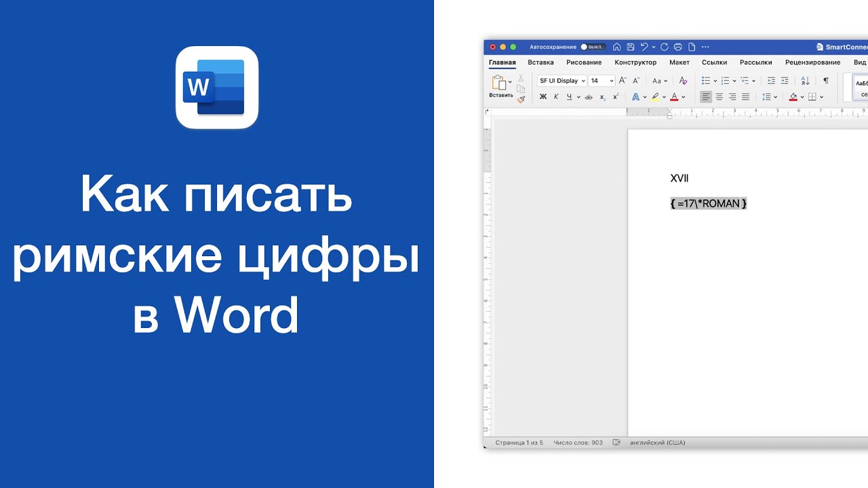Click the Paste clipboard icon
The height and width of the screenshot is (488, 868).
point(500,83)
